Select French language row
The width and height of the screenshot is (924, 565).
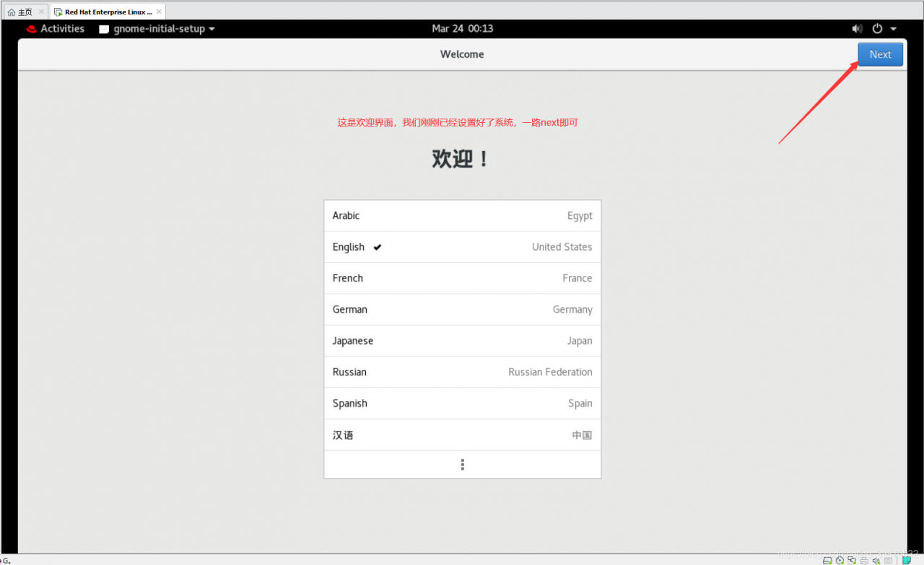(x=462, y=278)
